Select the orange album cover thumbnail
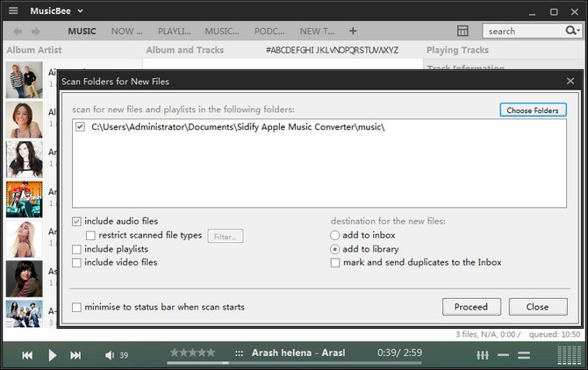 (25, 199)
